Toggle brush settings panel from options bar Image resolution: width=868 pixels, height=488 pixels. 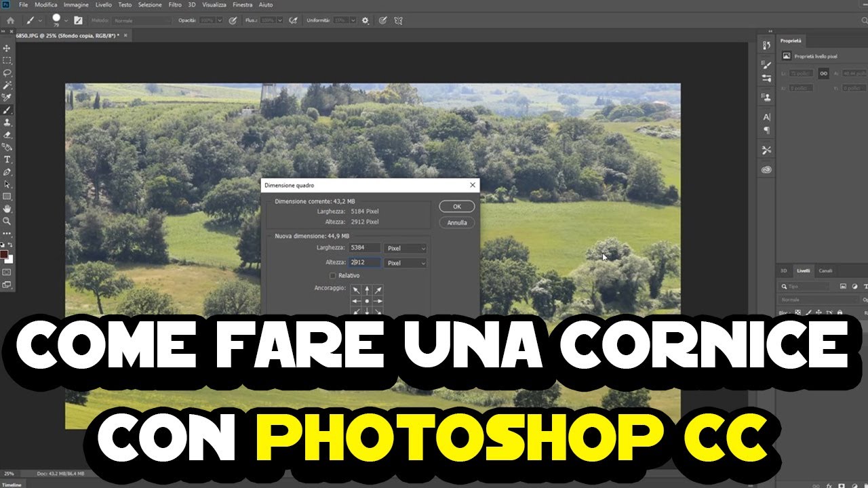(79, 20)
